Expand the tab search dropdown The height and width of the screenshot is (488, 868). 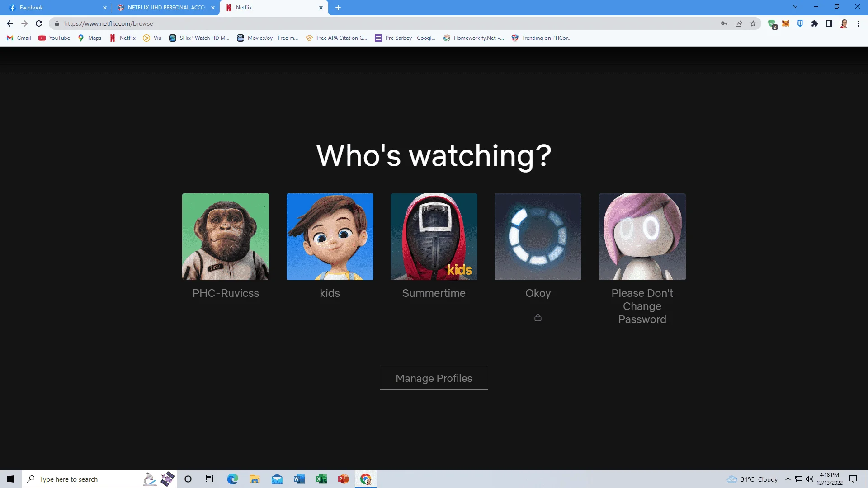point(795,7)
